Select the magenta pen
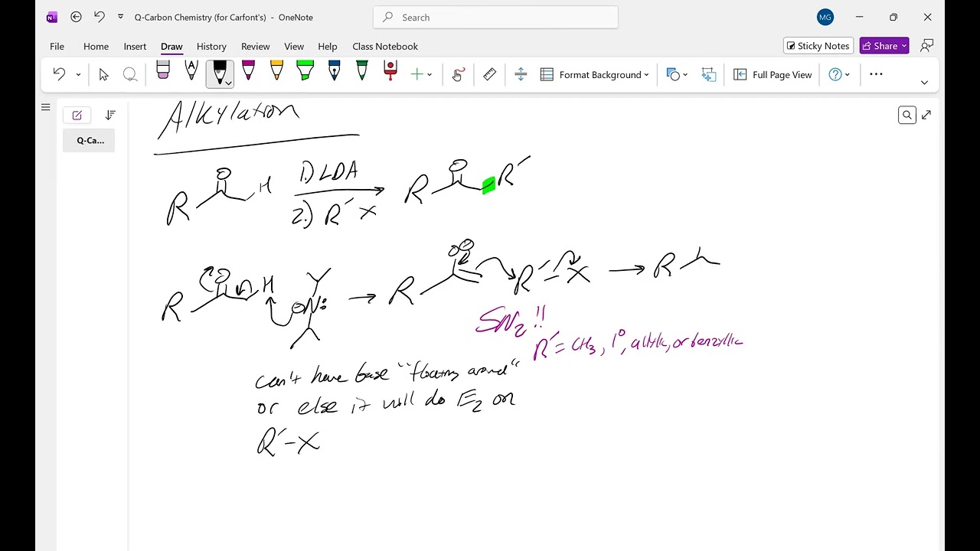 [248, 71]
